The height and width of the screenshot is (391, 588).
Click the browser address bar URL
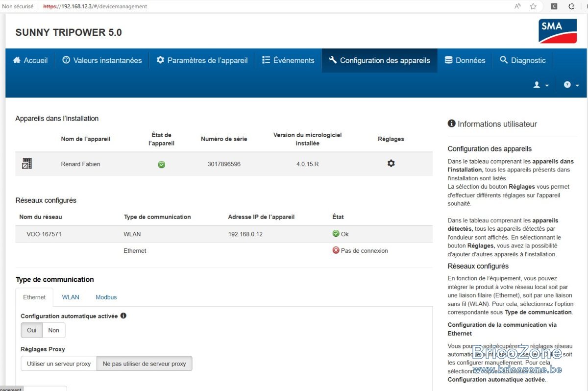point(95,6)
